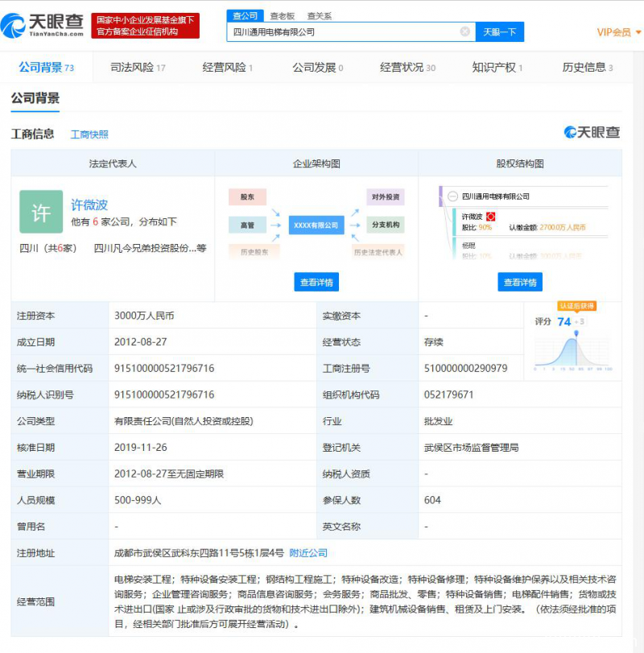Open the 历史信息 3 tab
The width and height of the screenshot is (644, 653).
(588, 67)
